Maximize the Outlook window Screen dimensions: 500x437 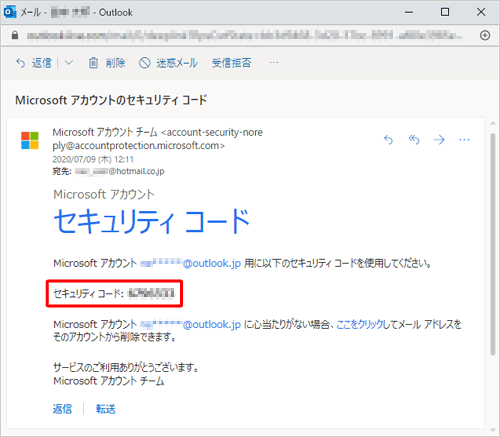(x=445, y=12)
